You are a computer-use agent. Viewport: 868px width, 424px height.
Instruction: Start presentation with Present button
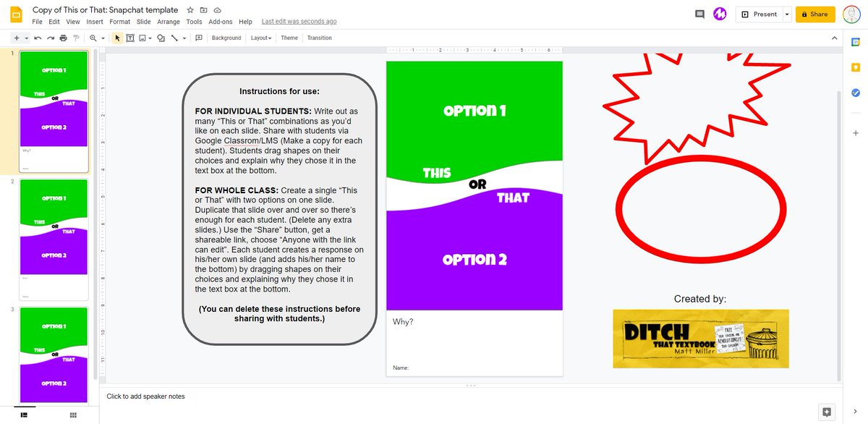(759, 14)
